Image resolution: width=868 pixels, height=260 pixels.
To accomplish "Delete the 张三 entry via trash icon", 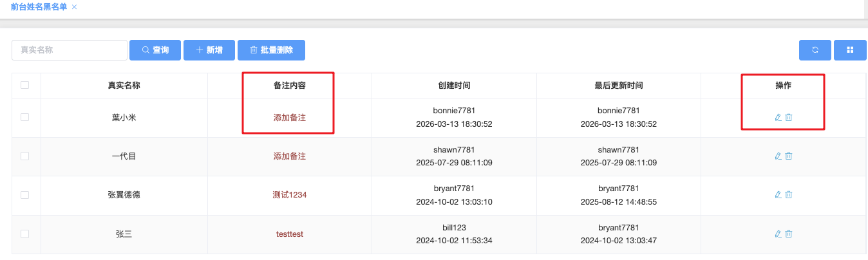I will [789, 234].
